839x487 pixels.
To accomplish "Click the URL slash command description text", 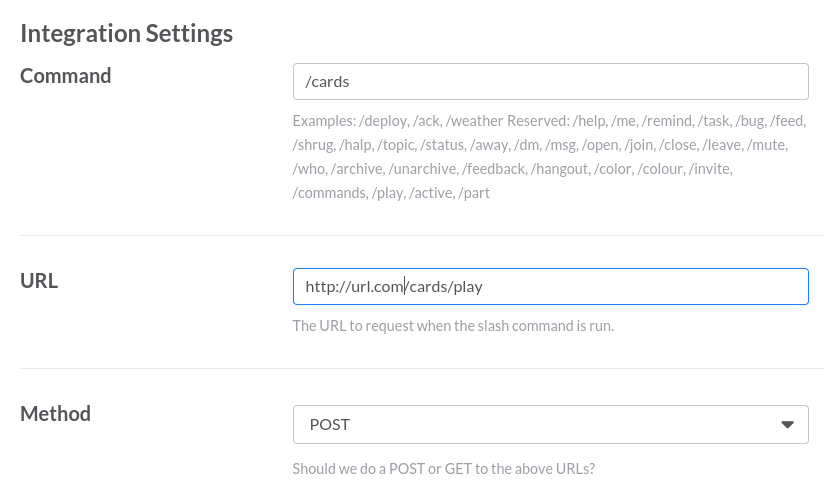I will pos(453,325).
